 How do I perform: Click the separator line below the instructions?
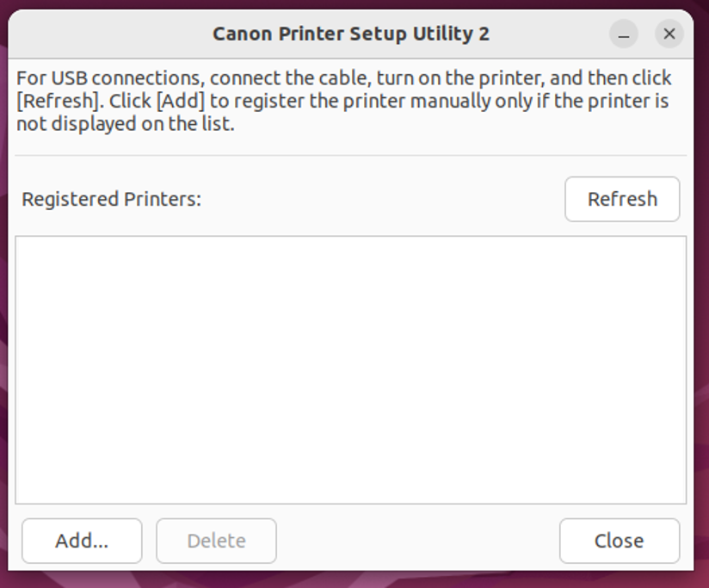[350, 156]
